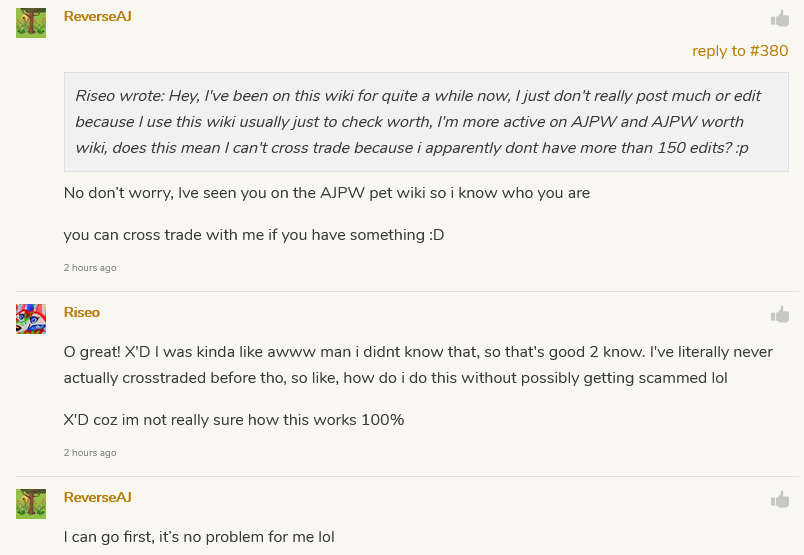Like ReverseAJ's "I can go first" comment
The height and width of the screenshot is (555, 804).
point(780,499)
